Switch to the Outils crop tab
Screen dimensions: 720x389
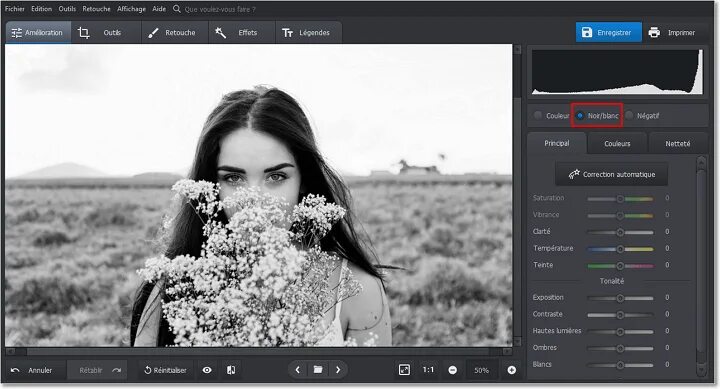pyautogui.click(x=106, y=33)
